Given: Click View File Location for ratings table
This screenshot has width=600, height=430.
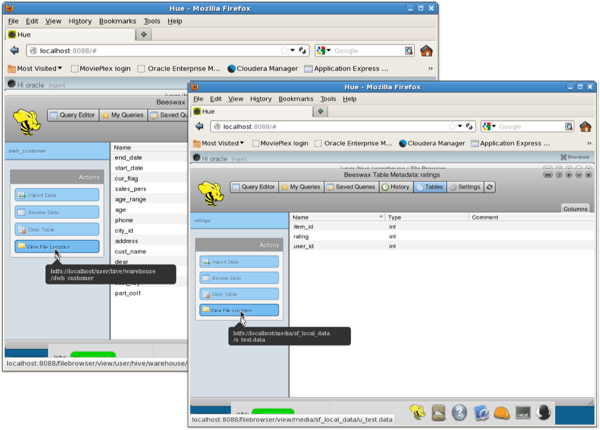Looking at the screenshot, I should [x=239, y=310].
